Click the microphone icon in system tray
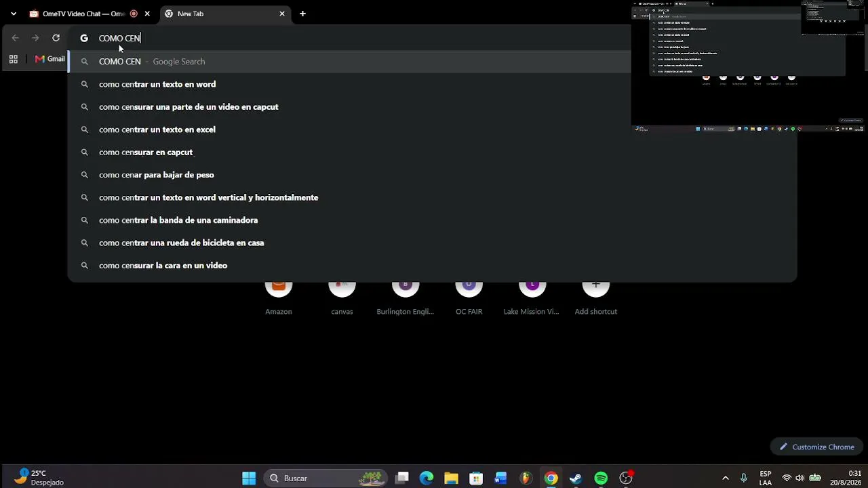 (744, 479)
